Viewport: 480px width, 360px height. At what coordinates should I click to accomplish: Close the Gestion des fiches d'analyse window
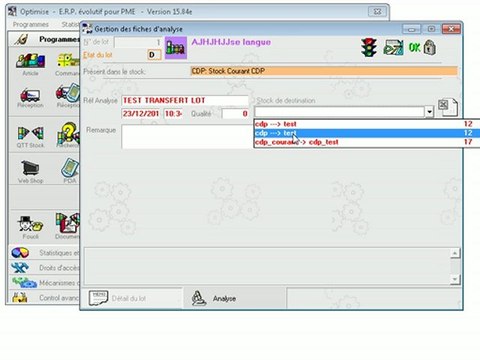coord(451,29)
